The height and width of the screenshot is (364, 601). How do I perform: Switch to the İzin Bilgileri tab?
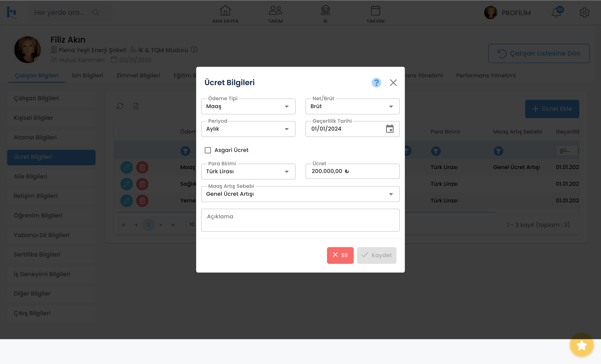click(x=87, y=76)
